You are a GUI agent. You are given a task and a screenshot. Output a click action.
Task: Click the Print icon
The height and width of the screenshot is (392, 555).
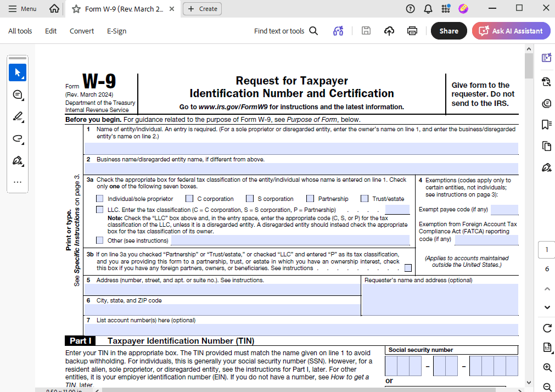click(x=412, y=31)
